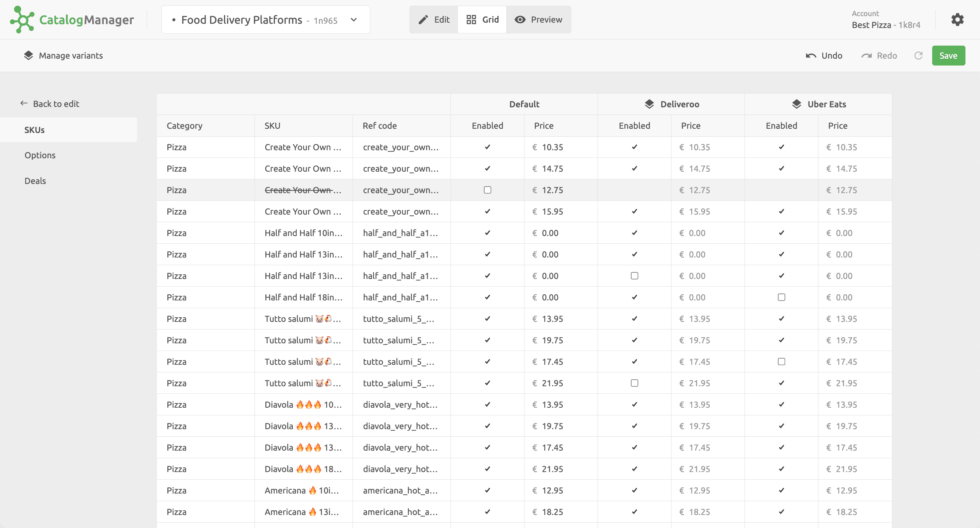Click Deliveroo price 12.95 for Americana
Viewport: 980px width, 528px height.
pyautogui.click(x=708, y=490)
